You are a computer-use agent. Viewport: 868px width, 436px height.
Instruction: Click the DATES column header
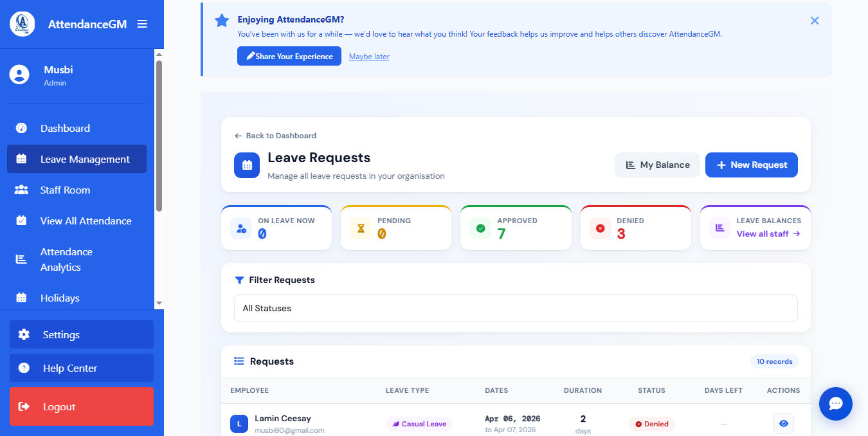point(496,390)
